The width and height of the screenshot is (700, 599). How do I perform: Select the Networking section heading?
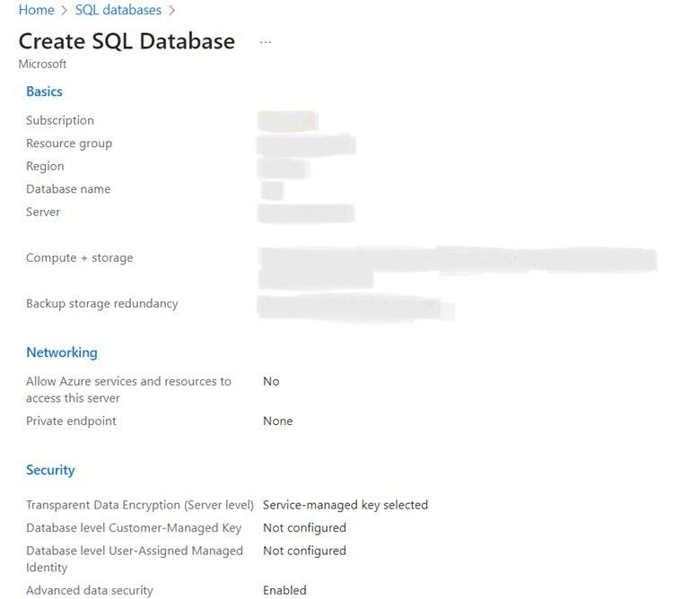coord(61,352)
